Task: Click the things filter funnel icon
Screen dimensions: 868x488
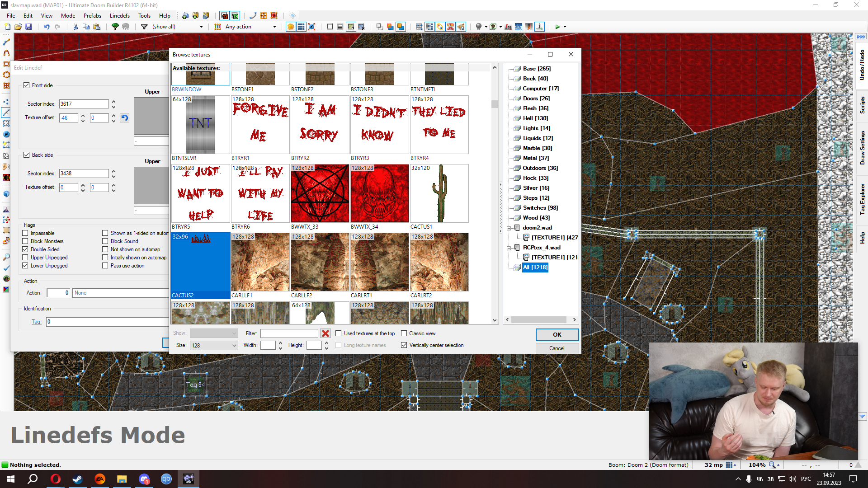Action: tap(144, 27)
